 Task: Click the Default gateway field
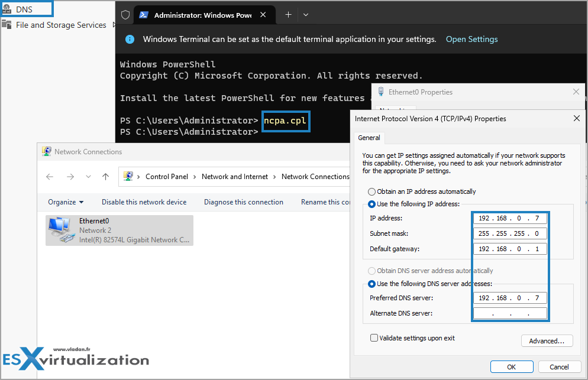(x=510, y=249)
